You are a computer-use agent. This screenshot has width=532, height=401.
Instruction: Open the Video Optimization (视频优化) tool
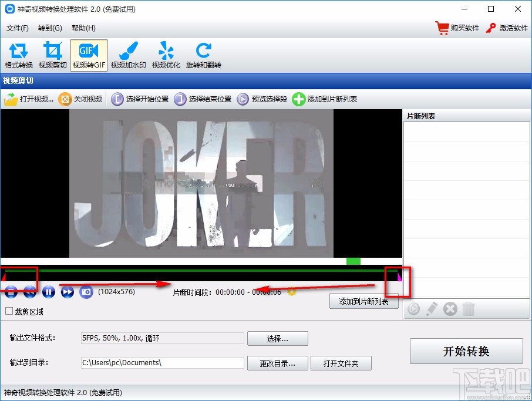pos(166,55)
